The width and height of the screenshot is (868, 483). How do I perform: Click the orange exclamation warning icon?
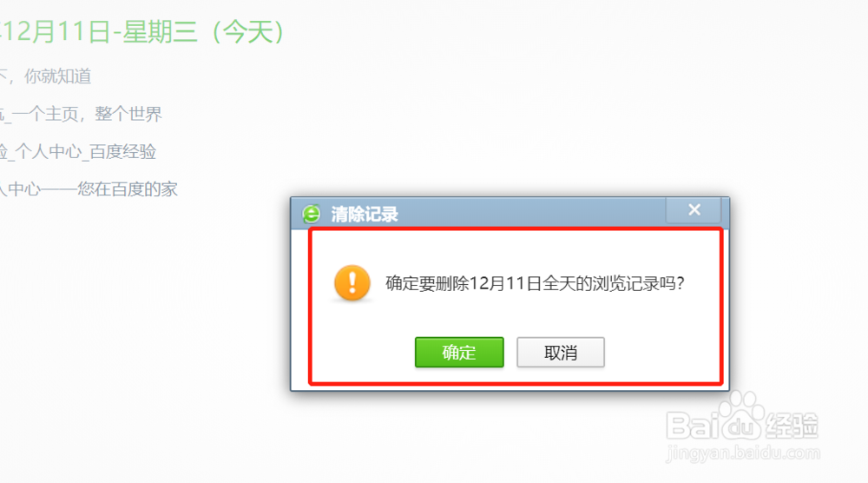click(352, 282)
